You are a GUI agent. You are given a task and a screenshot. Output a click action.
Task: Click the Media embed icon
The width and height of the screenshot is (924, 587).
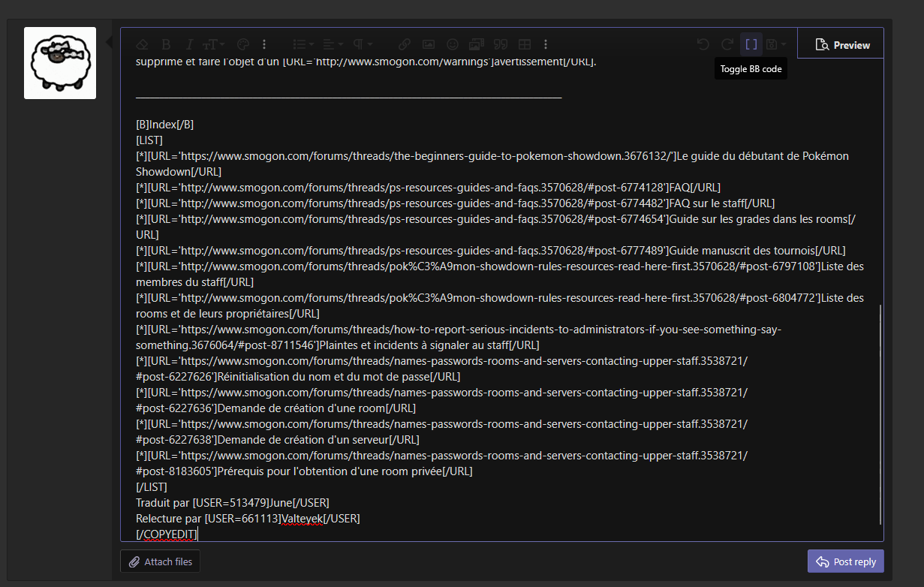click(476, 44)
